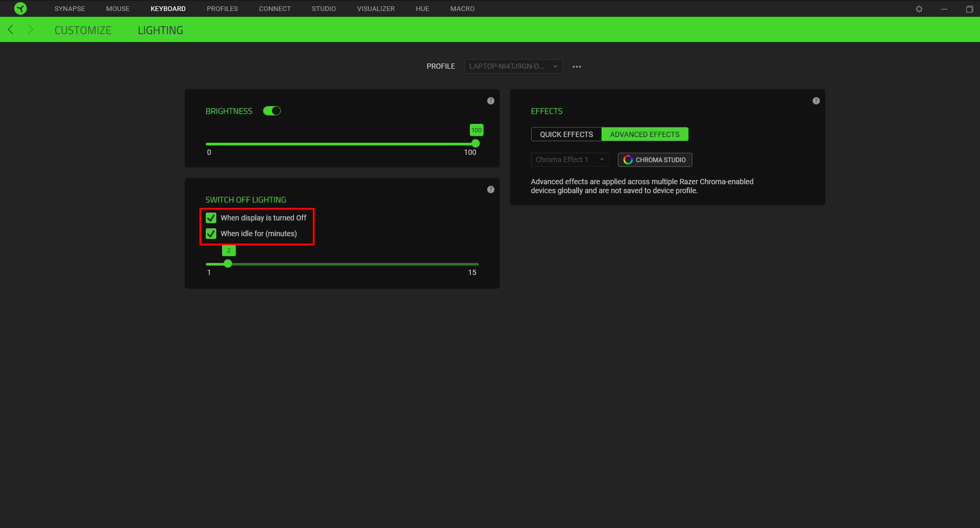Uncheck When display is turned Off
This screenshot has width=980, height=528.
point(211,218)
